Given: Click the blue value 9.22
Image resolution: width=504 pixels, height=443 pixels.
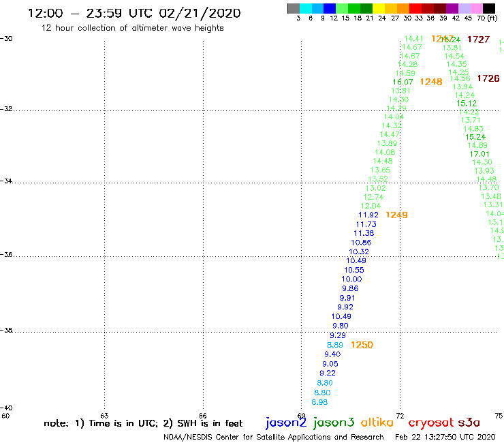Looking at the screenshot, I should [328, 373].
